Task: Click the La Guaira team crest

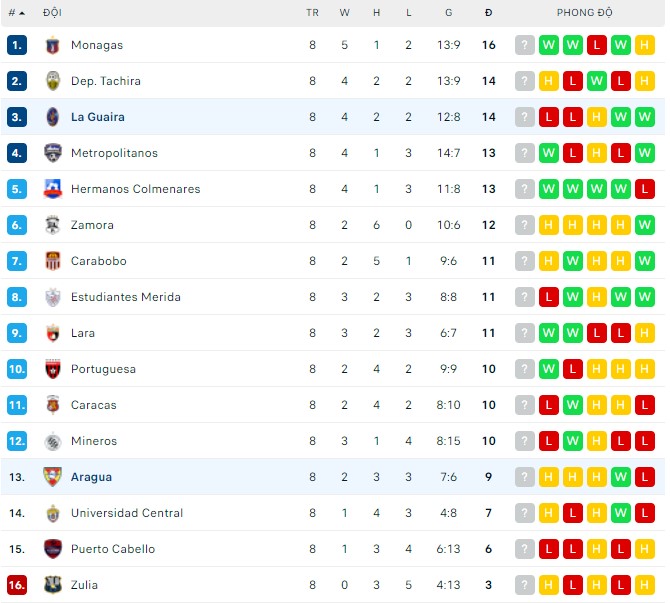Action: click(x=53, y=117)
